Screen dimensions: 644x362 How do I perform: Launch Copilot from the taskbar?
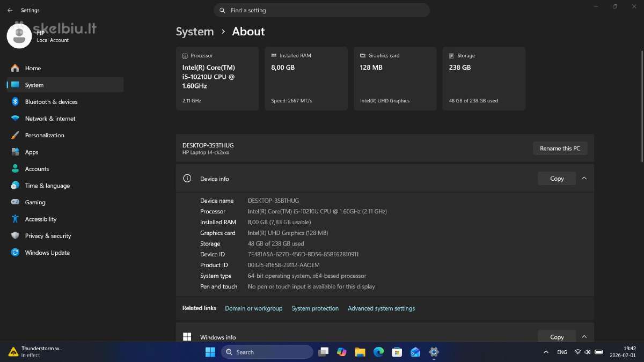pos(342,352)
